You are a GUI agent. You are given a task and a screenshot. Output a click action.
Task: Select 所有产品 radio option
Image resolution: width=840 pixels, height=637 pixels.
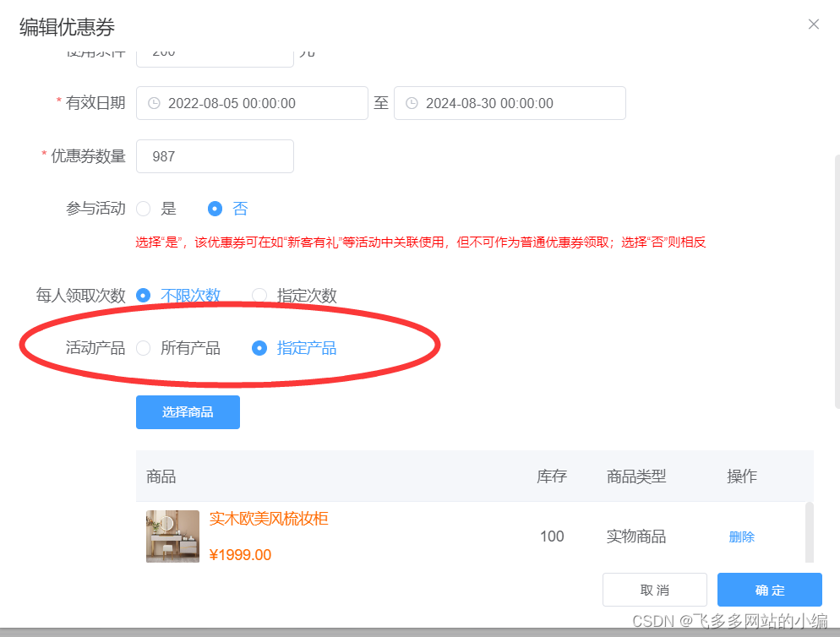coord(177,348)
